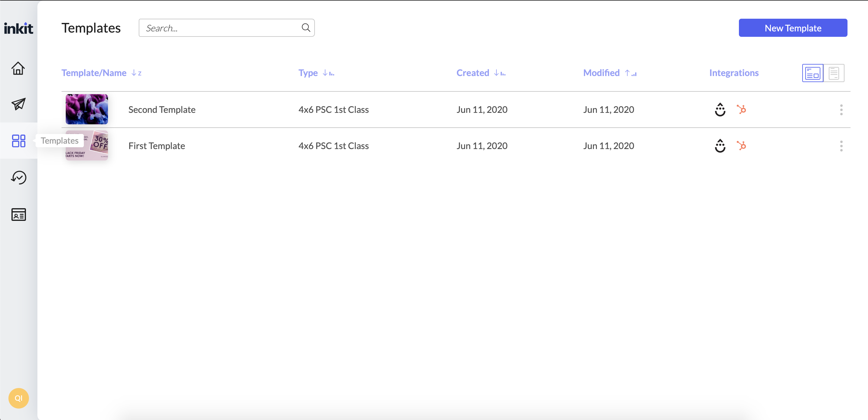
Task: Switch to compact list view
Action: coord(834,73)
